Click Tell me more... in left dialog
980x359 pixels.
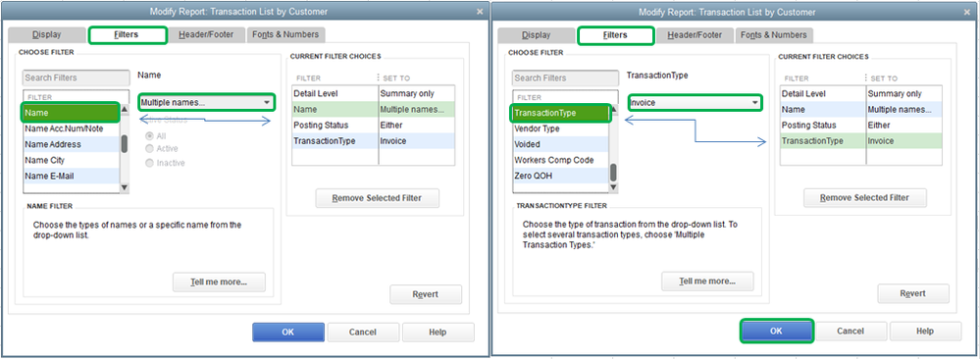tap(219, 282)
